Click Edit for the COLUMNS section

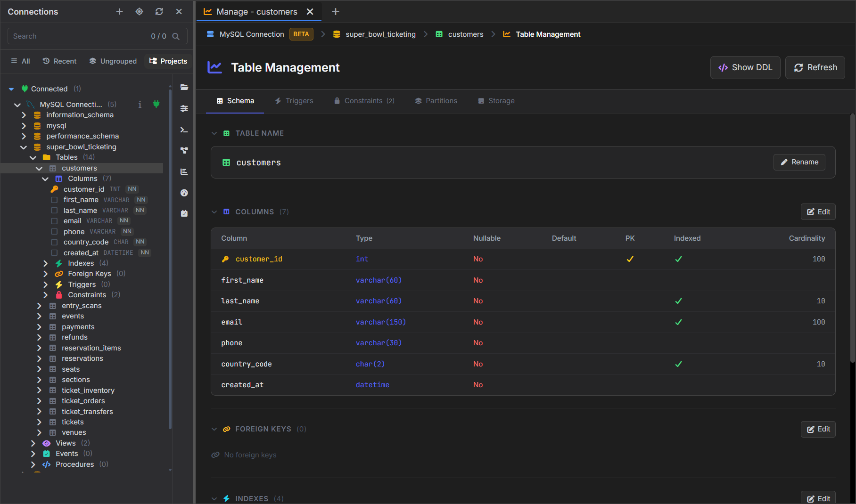pos(818,212)
